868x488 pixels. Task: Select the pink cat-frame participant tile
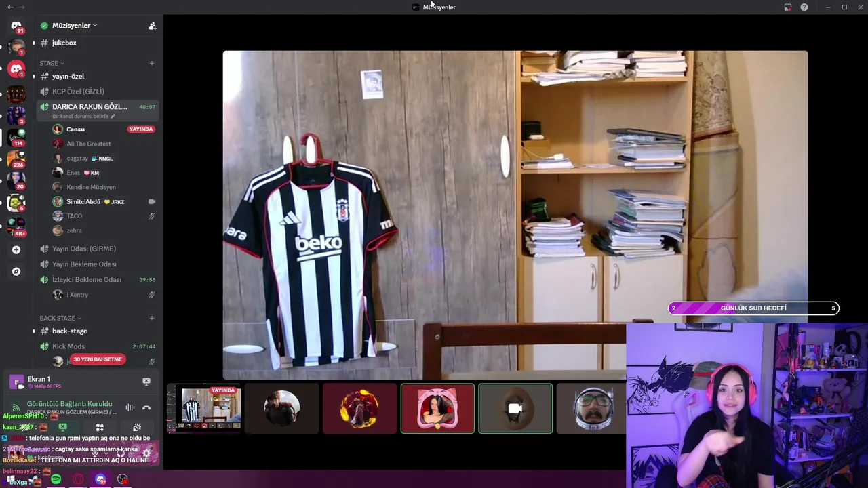point(437,408)
